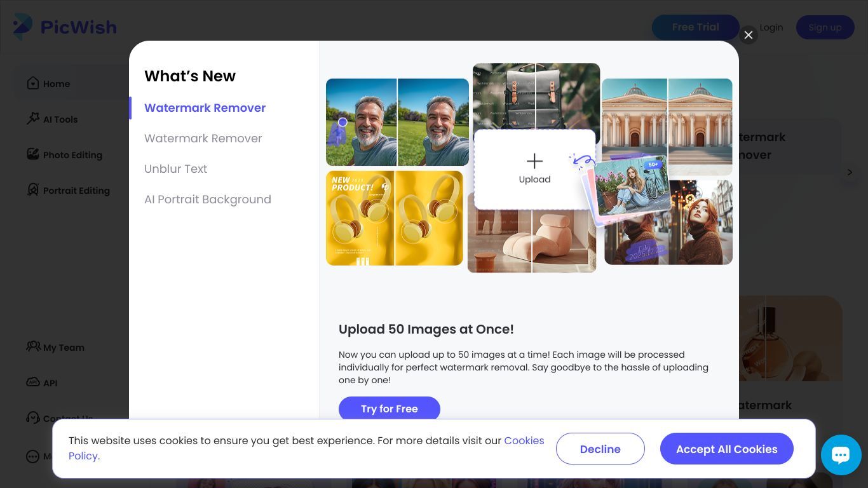
Task: Close the What's New popup
Action: tap(749, 35)
